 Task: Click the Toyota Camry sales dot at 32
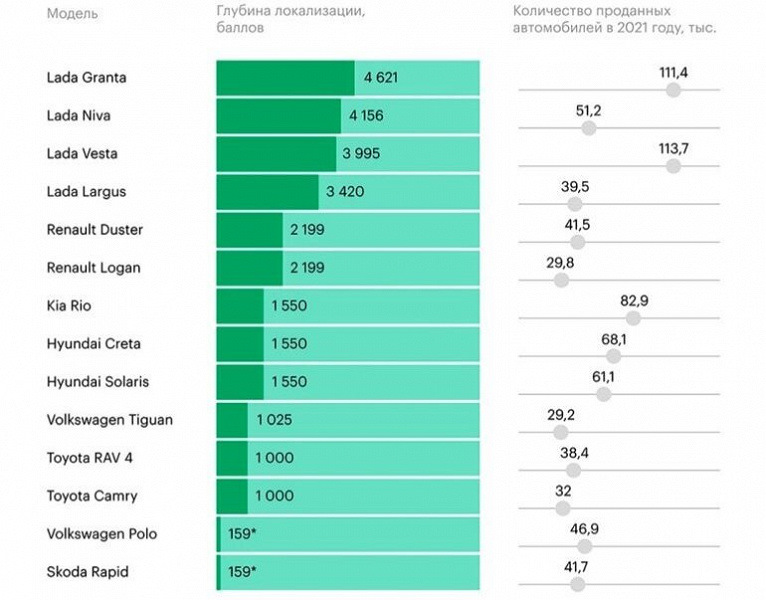click(563, 508)
